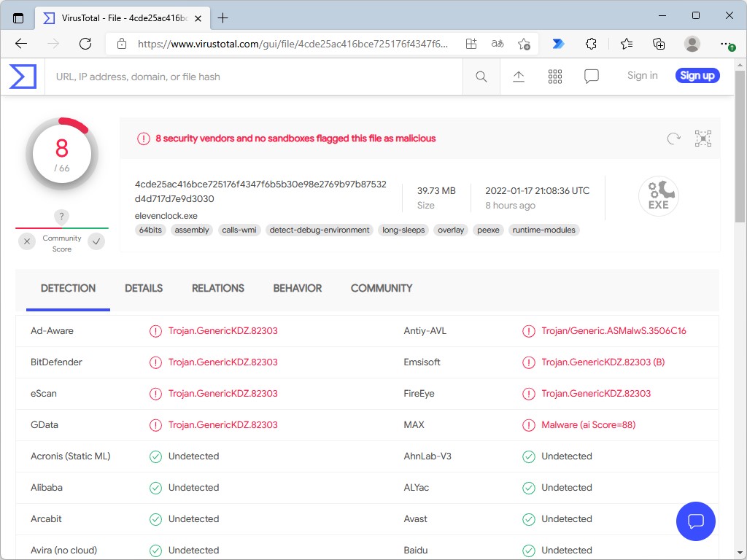Click the hash search input field
747x560 pixels.
click(253, 76)
